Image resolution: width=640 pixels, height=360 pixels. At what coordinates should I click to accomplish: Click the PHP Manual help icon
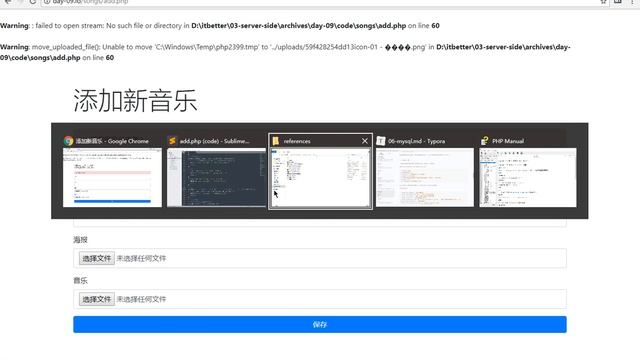point(484,141)
